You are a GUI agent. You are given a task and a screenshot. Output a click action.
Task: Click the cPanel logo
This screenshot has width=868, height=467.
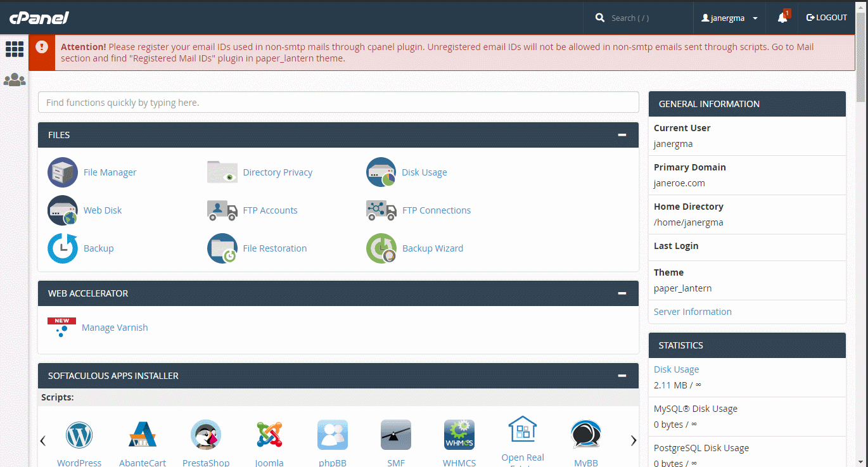pos(39,18)
